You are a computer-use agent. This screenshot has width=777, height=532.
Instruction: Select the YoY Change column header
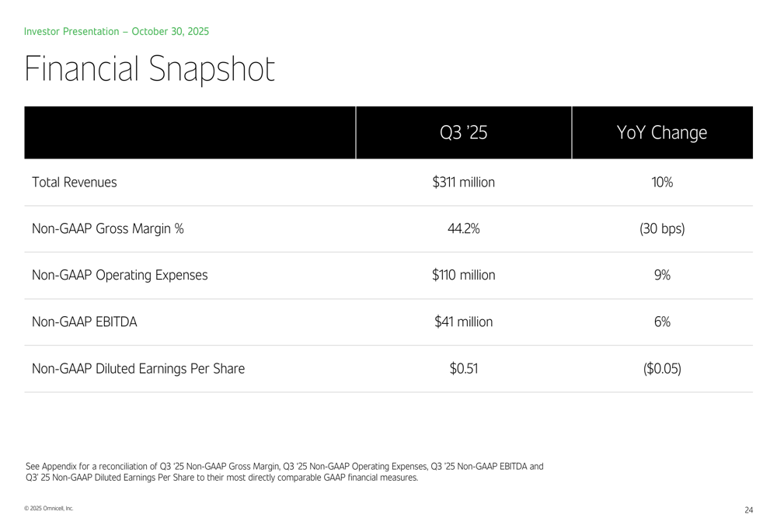tap(662, 133)
